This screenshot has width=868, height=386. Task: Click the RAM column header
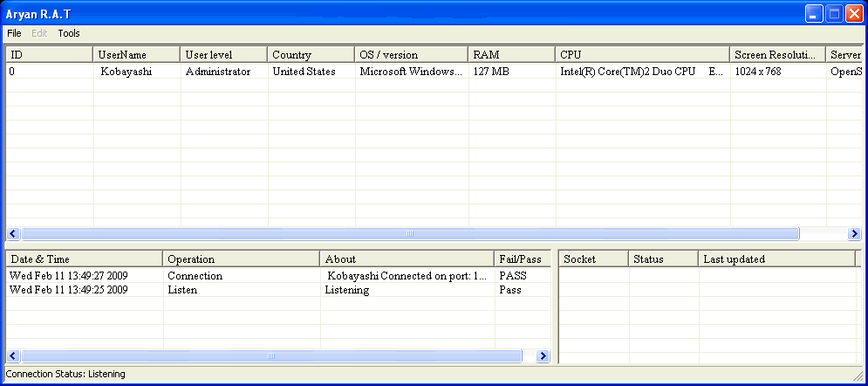click(511, 55)
